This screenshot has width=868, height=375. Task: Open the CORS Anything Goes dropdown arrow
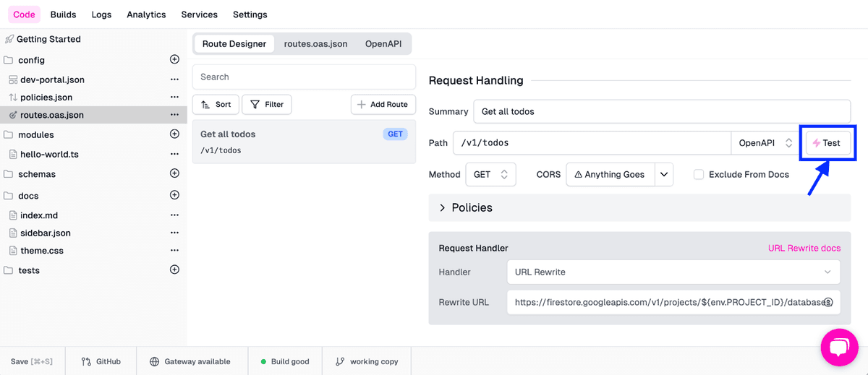664,174
